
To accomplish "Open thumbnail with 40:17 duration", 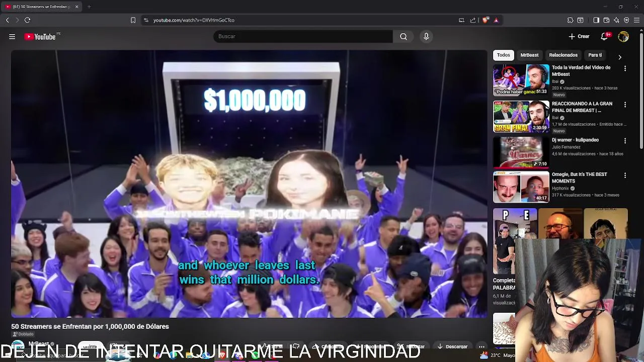I will click(x=521, y=187).
